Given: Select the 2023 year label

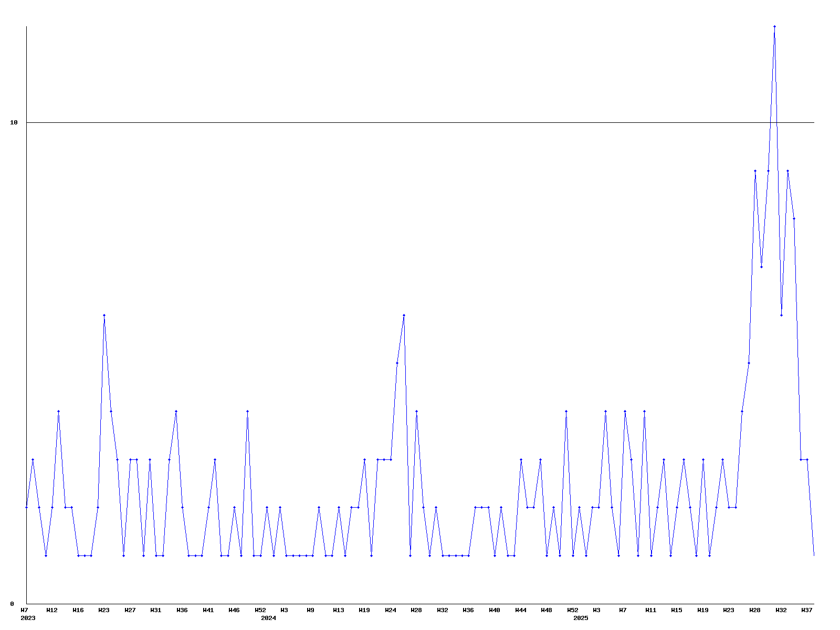Looking at the screenshot, I should coord(28,618).
